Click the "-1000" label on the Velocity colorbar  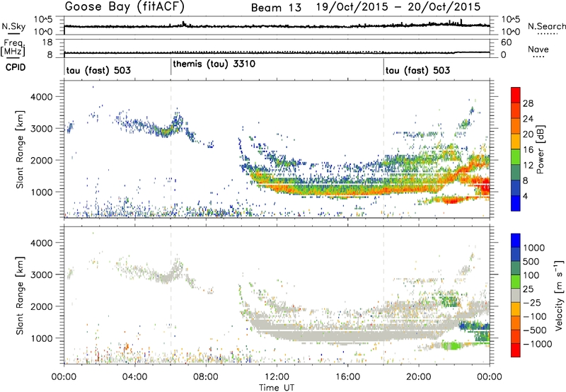538,344
